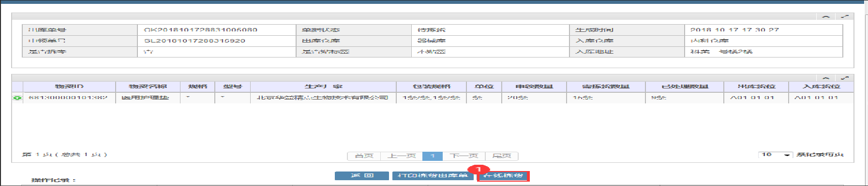Sort by 物资ID column header
Screen dimensions: 868x186
click(x=69, y=86)
